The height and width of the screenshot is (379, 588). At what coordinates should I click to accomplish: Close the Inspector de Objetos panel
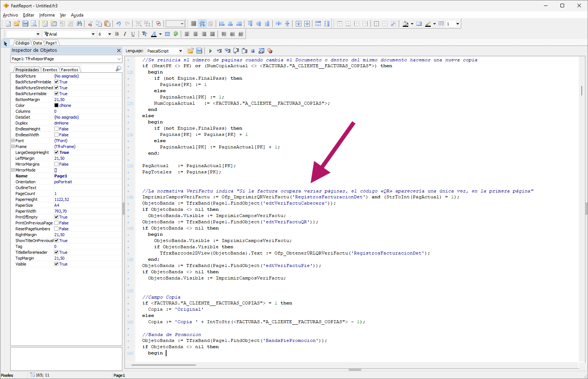click(x=119, y=50)
